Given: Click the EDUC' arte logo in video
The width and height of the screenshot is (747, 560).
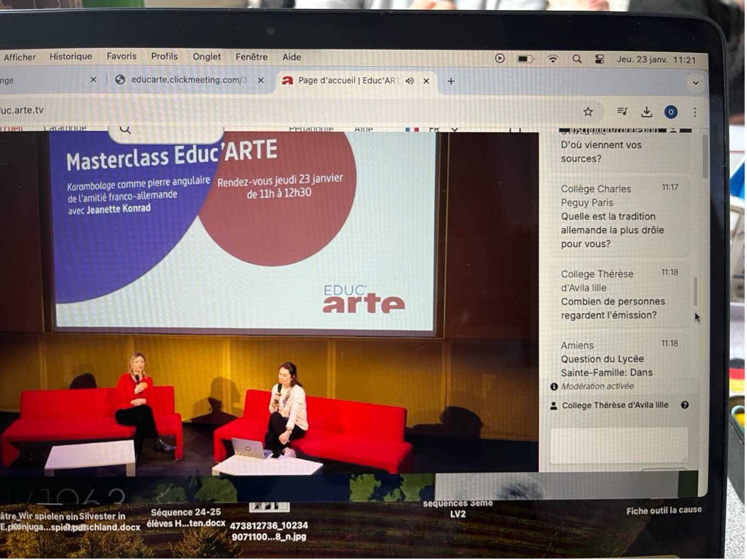Looking at the screenshot, I should [364, 299].
